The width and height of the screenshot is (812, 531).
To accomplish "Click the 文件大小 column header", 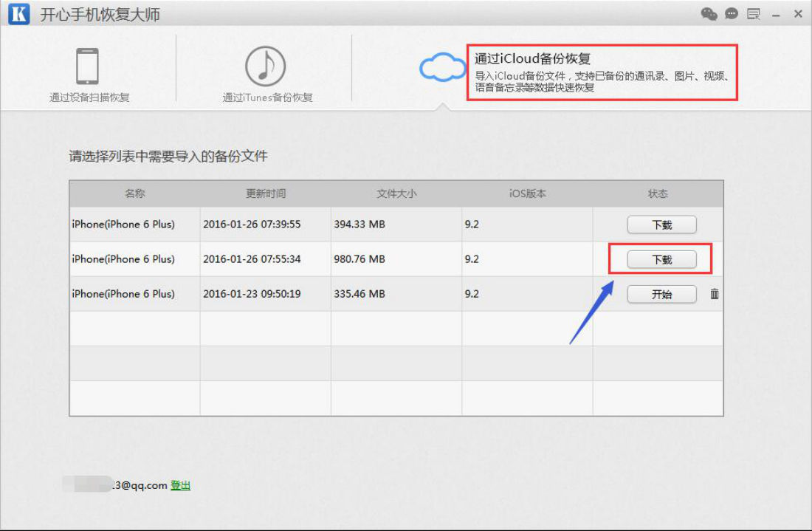I will click(x=396, y=193).
